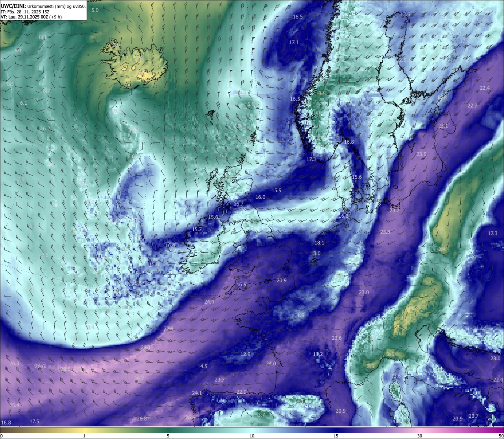Click the '5.0' value at map top

pos(95,10)
